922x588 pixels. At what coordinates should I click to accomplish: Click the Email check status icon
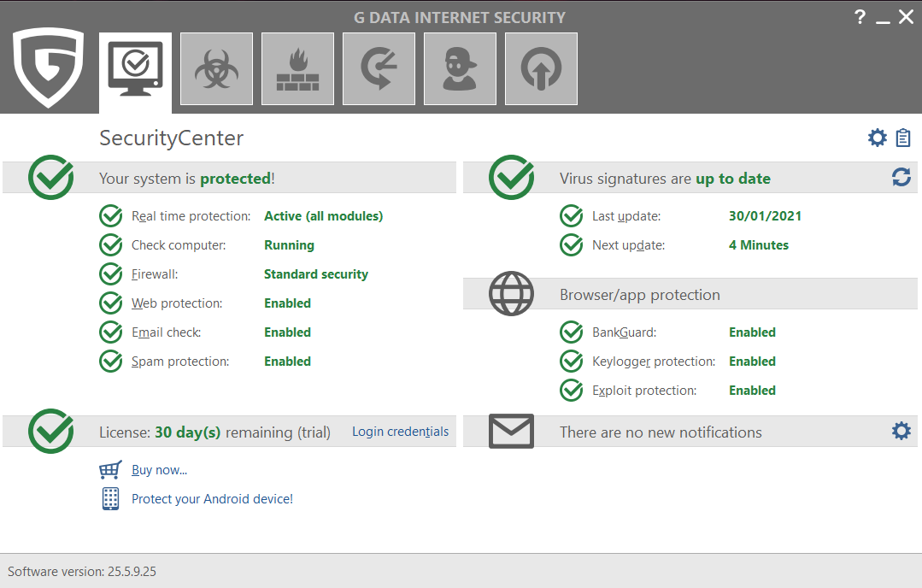pos(110,332)
